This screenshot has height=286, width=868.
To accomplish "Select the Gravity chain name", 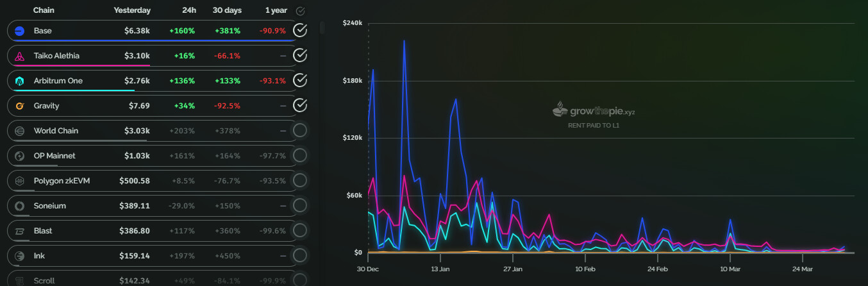I will click(46, 106).
